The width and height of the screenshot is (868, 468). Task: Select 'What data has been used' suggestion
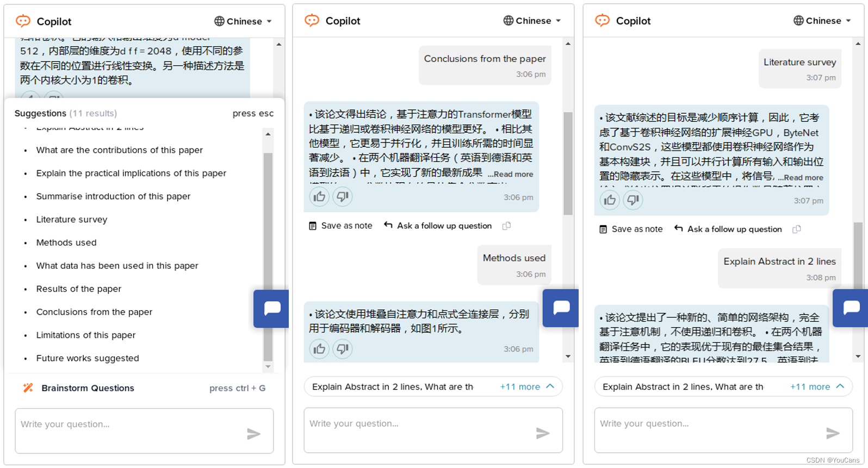(x=117, y=266)
